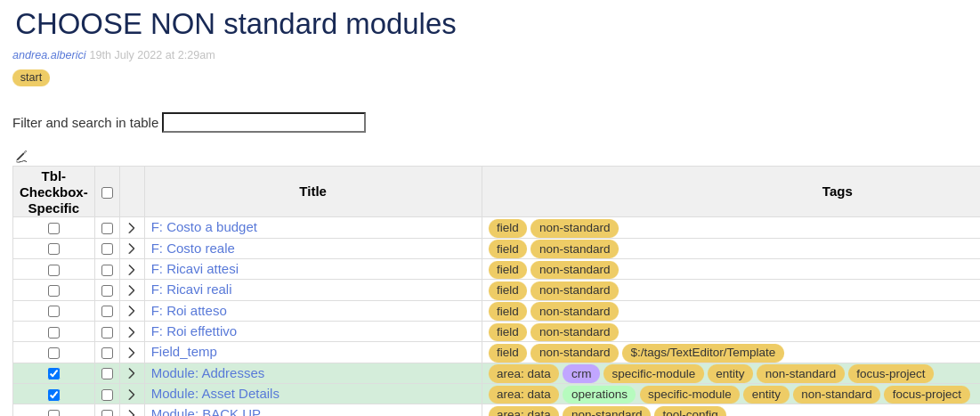Click the purple crm tag pill

point(581,374)
